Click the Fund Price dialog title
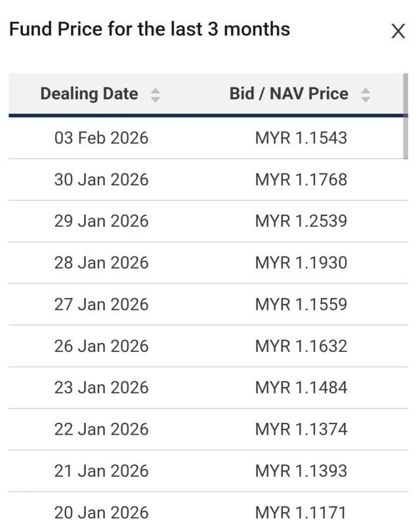Viewport: 420px width, 530px height. pos(150,29)
